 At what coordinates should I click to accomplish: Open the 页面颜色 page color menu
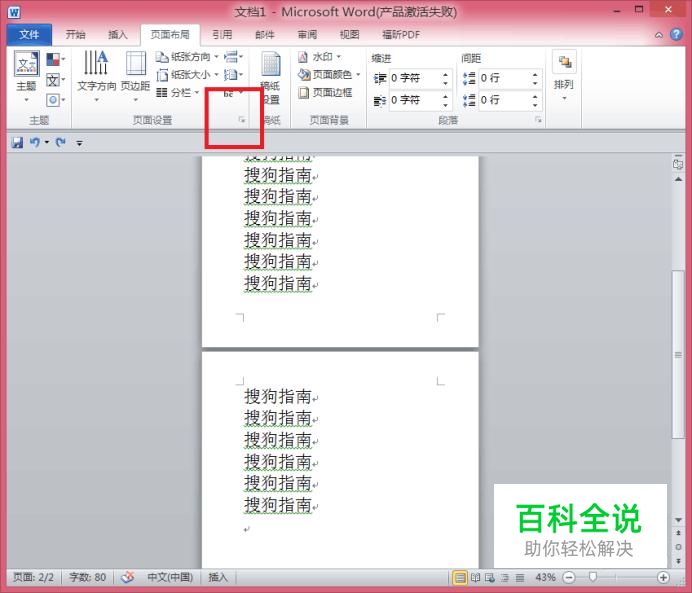329,75
